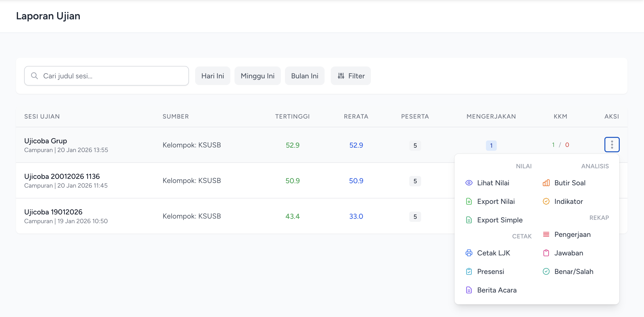Focus the Cari judul sesi search field
Screen dimensions: 644x317
click(107, 76)
